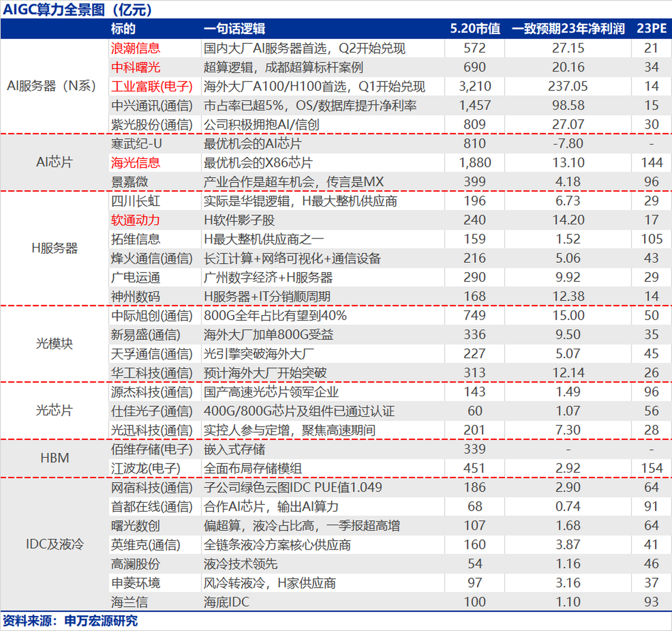The width and height of the screenshot is (672, 631).
Task: Click the 1,880 market value cell
Action: [x=475, y=163]
